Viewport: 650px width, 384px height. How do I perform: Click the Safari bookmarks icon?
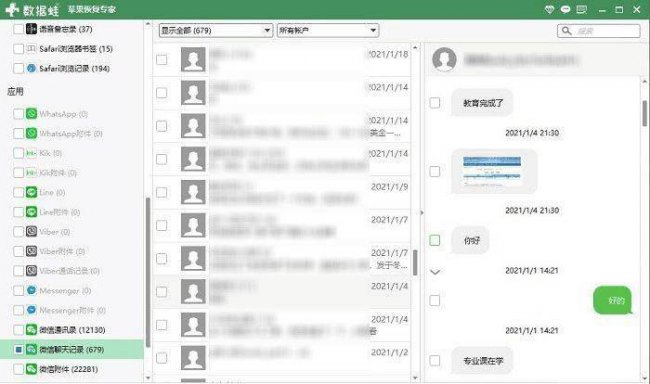pos(32,49)
